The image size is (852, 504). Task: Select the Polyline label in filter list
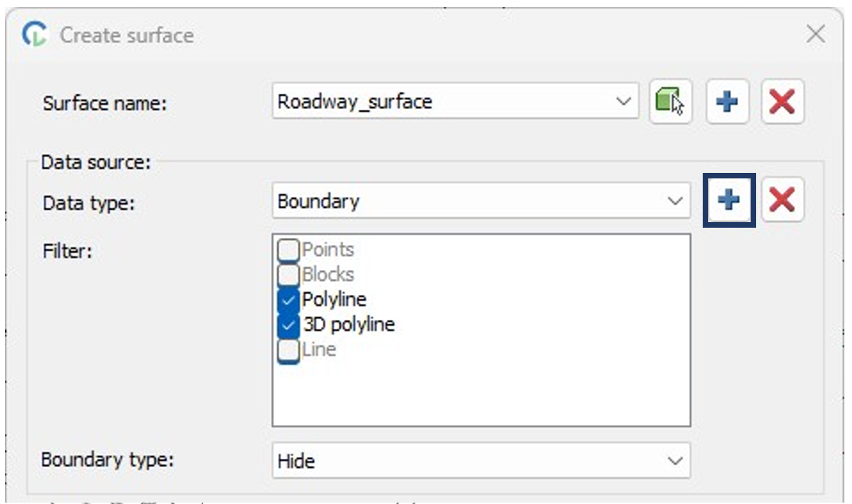[334, 300]
